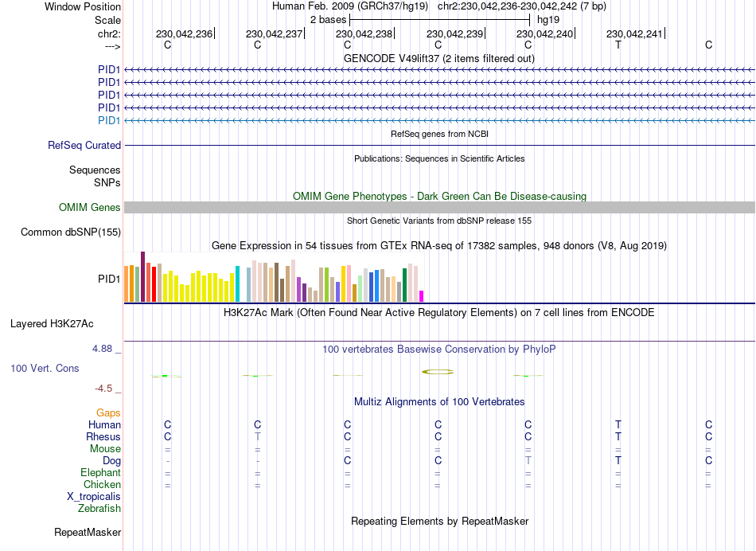Click the 230,042,236 ruler position label

184,33
